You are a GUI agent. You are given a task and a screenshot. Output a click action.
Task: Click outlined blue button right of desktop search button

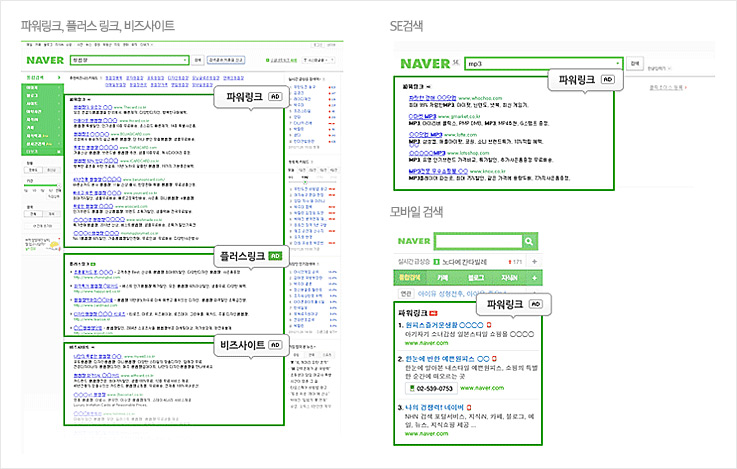point(226,60)
